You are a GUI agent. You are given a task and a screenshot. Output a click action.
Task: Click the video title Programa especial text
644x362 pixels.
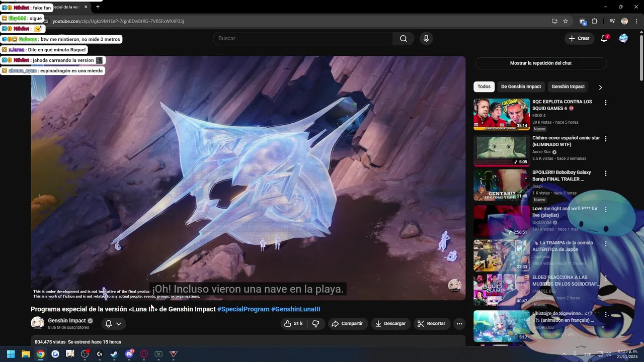pos(123,309)
